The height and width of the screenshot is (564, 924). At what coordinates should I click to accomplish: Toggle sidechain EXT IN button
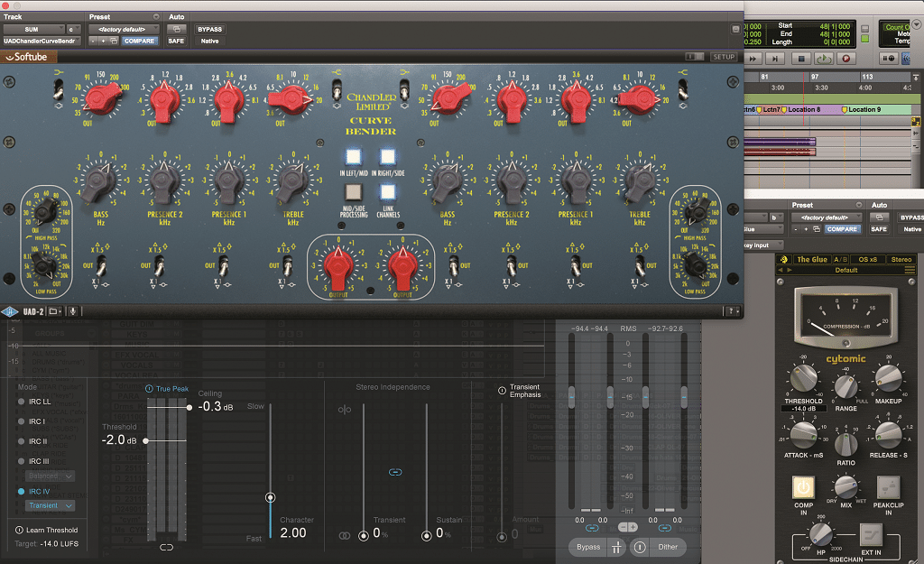point(871,535)
